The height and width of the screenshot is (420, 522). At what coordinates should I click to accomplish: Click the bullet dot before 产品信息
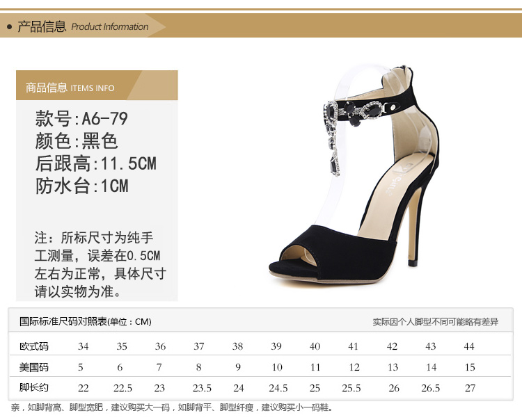(x=9, y=27)
